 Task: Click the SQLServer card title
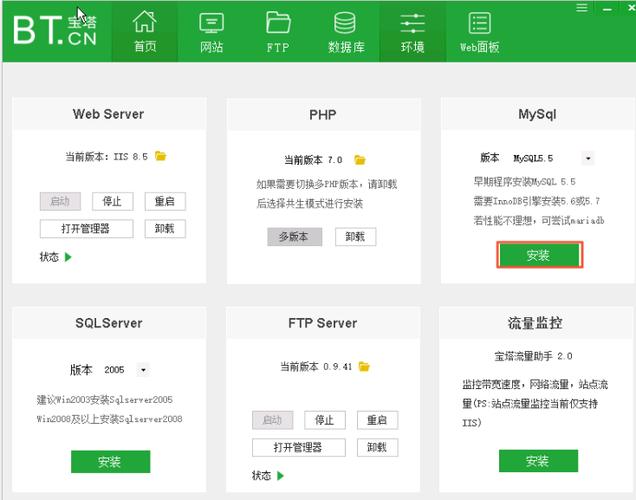click(x=109, y=323)
